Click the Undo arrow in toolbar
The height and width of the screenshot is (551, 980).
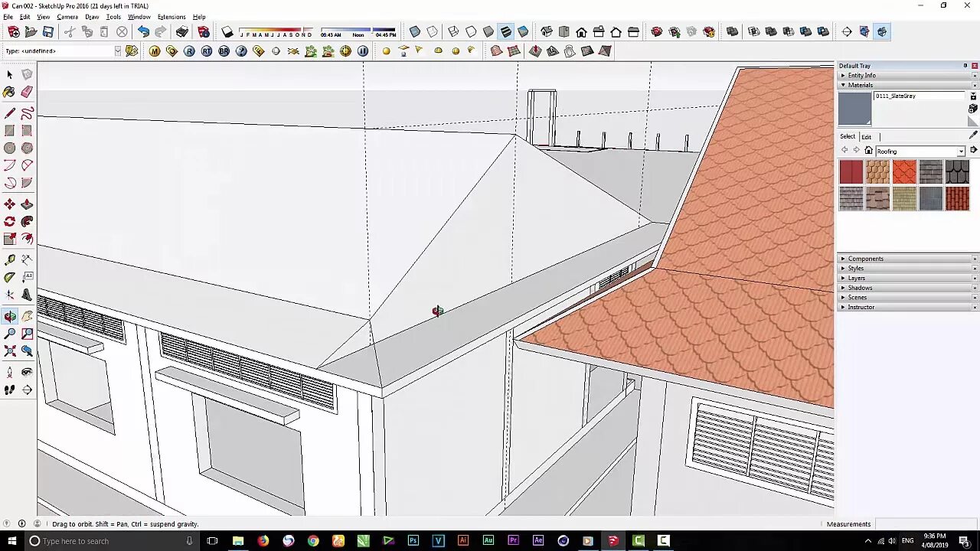point(143,31)
